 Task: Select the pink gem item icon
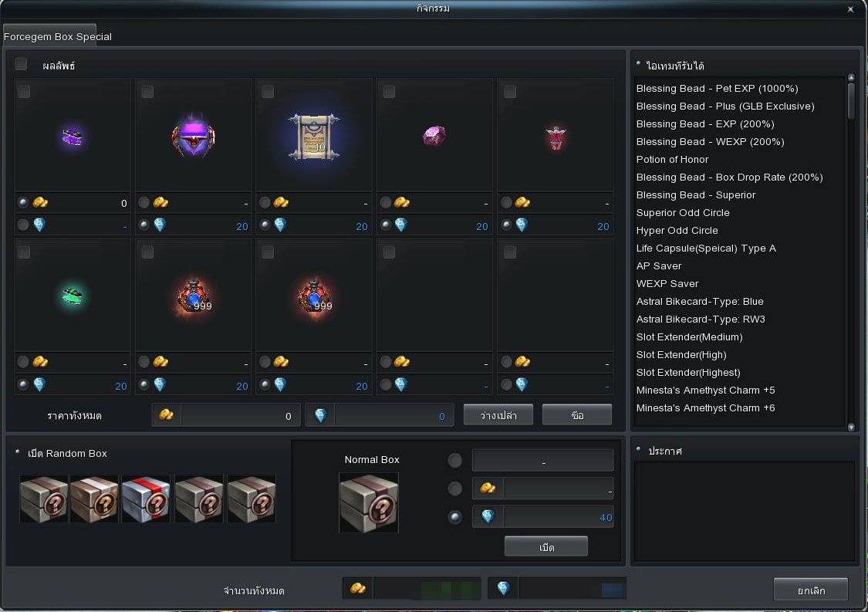(x=434, y=137)
